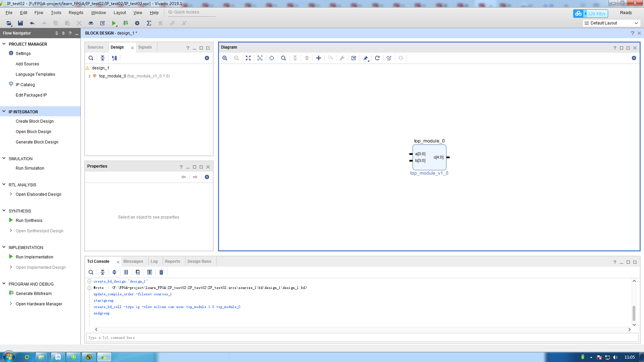The height and width of the screenshot is (362, 644).
Task: Click Create Block Design
Action: tap(35, 121)
